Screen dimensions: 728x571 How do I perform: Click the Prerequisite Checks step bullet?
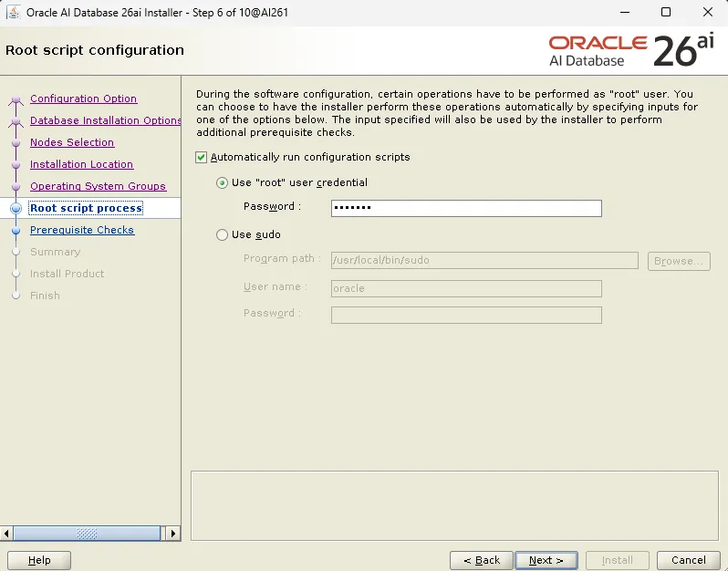(x=16, y=230)
